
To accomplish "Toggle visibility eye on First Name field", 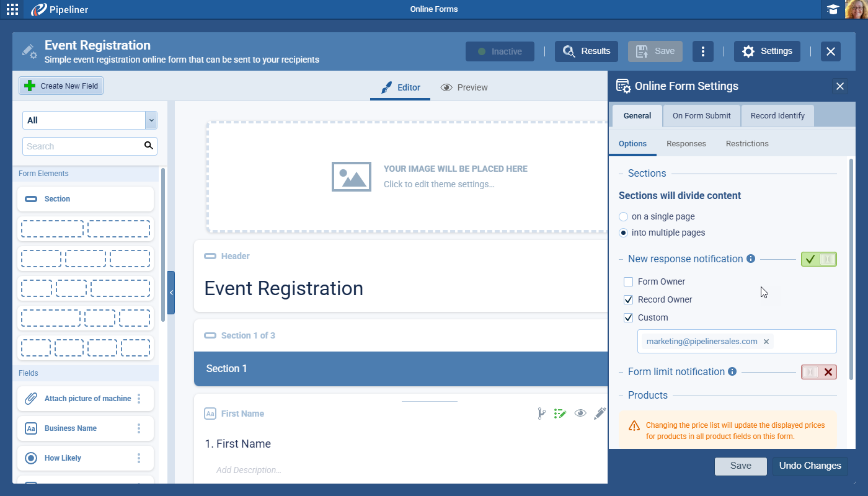I will (x=580, y=414).
